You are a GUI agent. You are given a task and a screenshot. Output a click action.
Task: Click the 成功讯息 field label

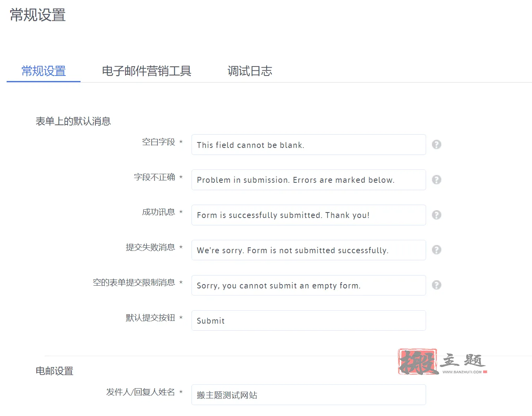(x=158, y=212)
